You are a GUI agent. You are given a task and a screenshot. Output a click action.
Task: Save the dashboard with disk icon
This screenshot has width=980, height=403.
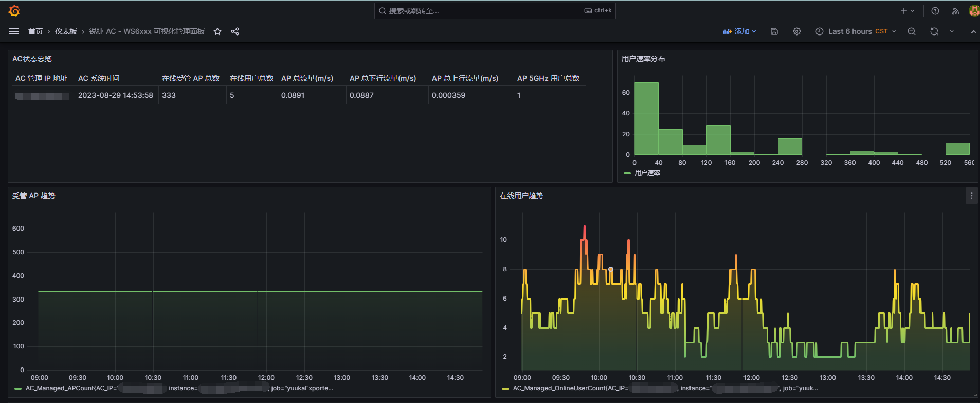click(774, 31)
